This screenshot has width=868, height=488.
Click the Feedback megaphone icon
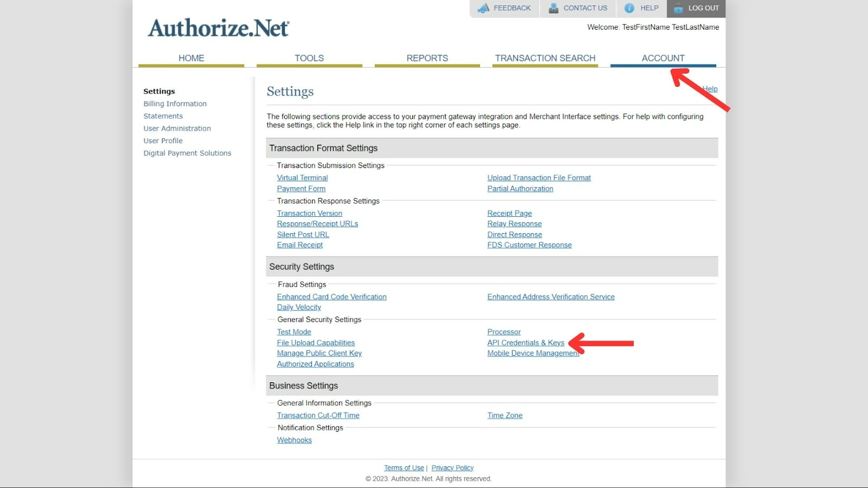point(483,8)
